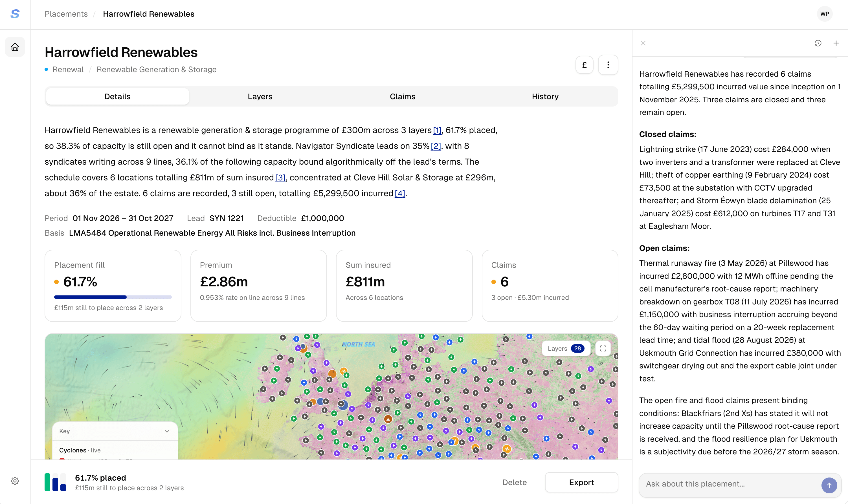Click the £ currency button
The image size is (848, 504).
584,65
